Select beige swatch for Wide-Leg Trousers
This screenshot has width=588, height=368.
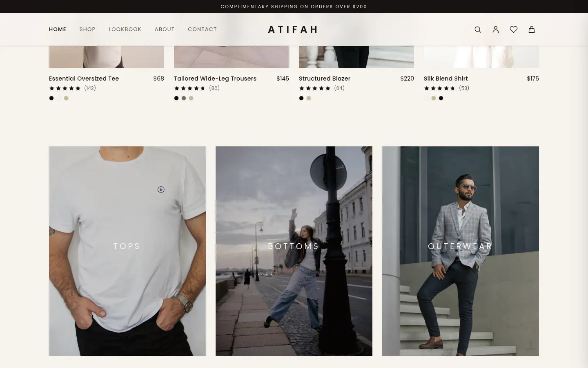191,98
